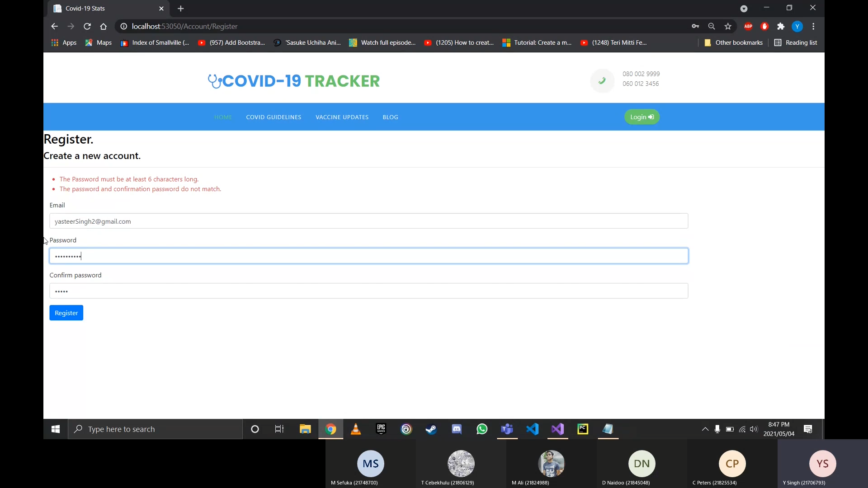Screen dimensions: 868x488
Task: Open the zoom magnifier icon in address bar
Action: [x=712, y=27]
